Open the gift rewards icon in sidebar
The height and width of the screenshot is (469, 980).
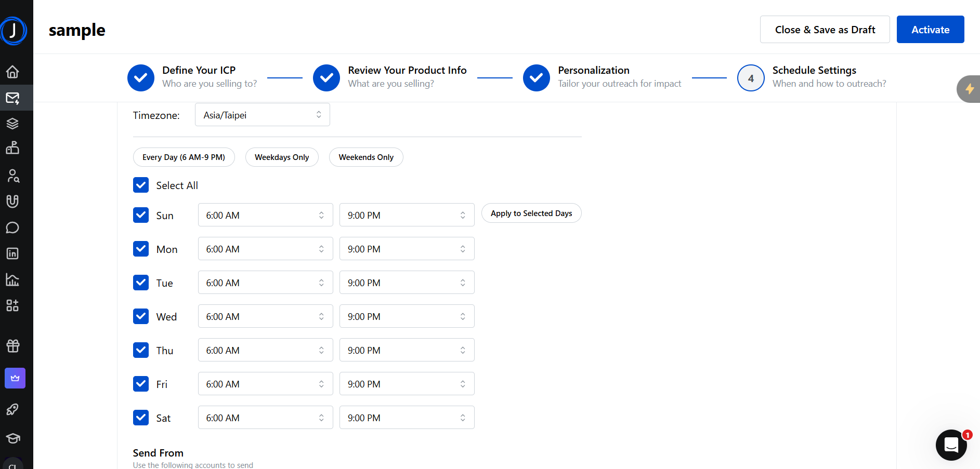[x=12, y=345]
